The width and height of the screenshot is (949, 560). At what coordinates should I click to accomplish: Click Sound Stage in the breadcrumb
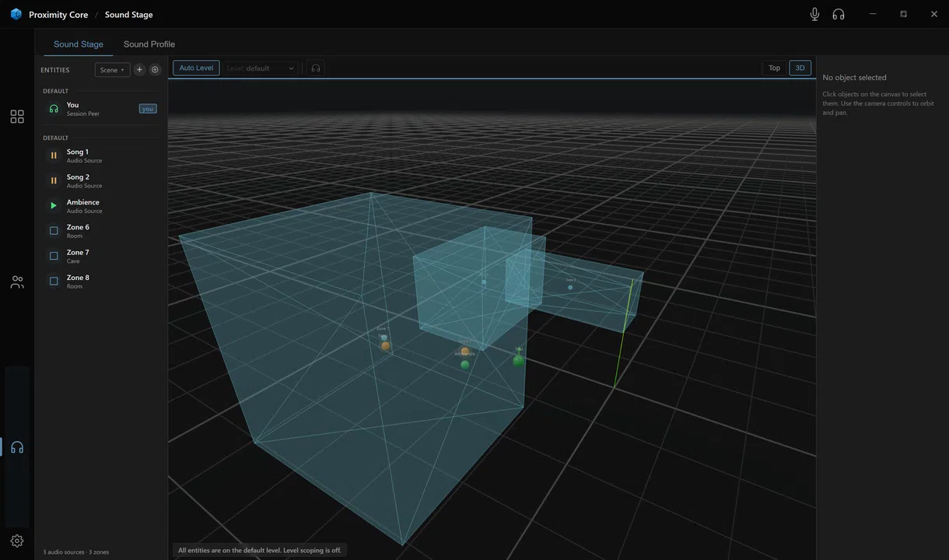click(129, 15)
